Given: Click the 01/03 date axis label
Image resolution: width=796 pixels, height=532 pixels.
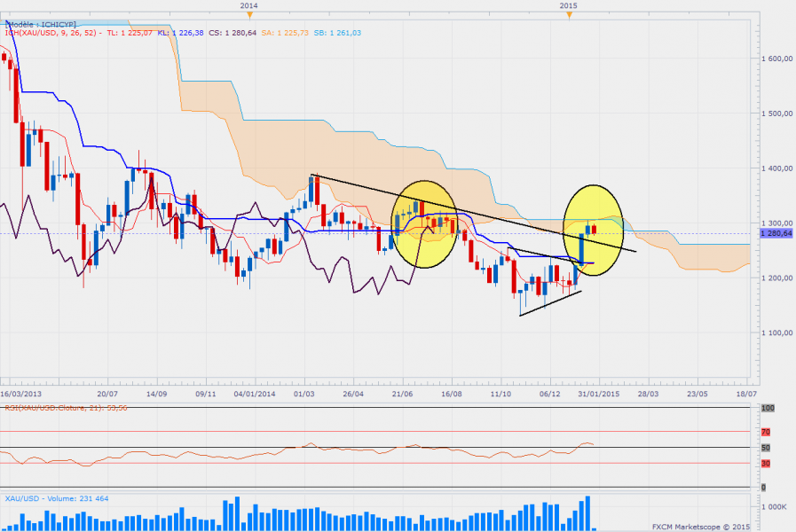Looking at the screenshot, I should (303, 394).
